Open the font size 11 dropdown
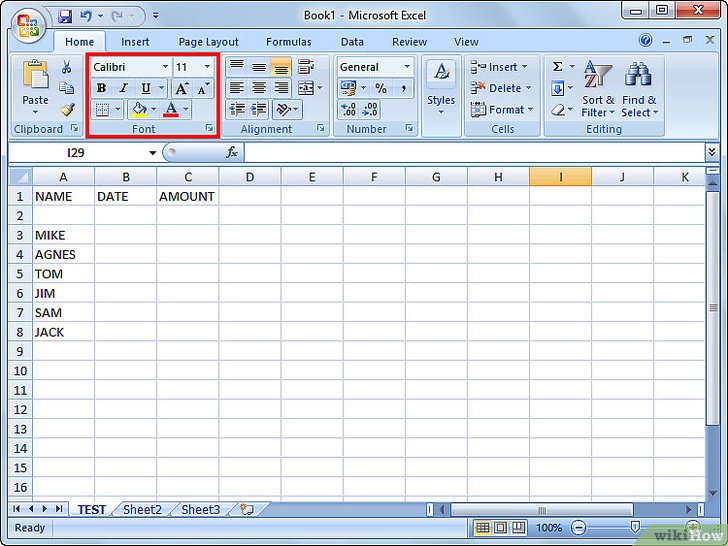Screen dimensions: 728x546 click(x=207, y=67)
